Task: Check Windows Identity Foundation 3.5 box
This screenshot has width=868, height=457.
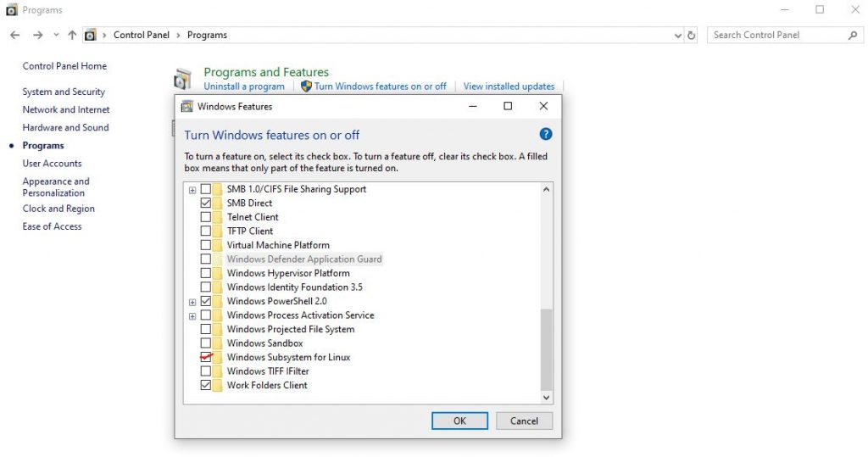Action: click(205, 287)
